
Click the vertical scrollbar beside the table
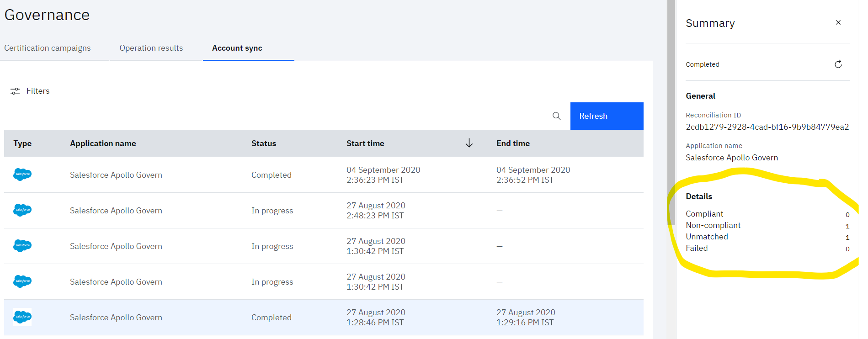671,112
